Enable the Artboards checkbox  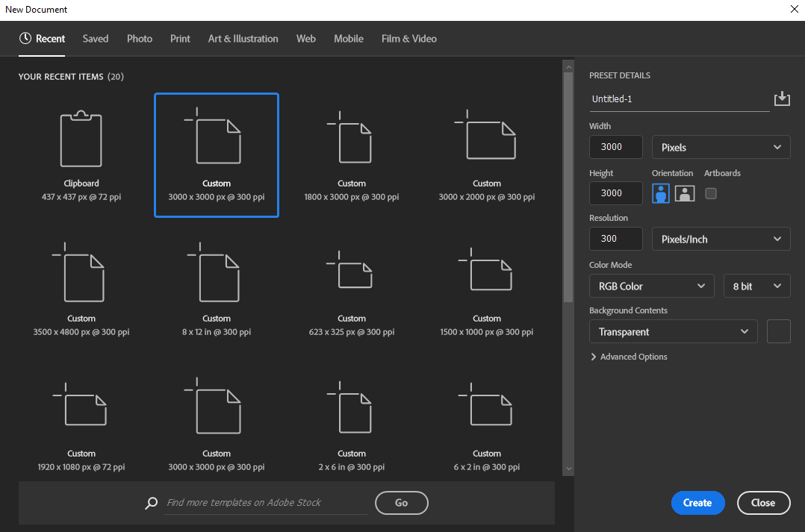[x=710, y=193]
